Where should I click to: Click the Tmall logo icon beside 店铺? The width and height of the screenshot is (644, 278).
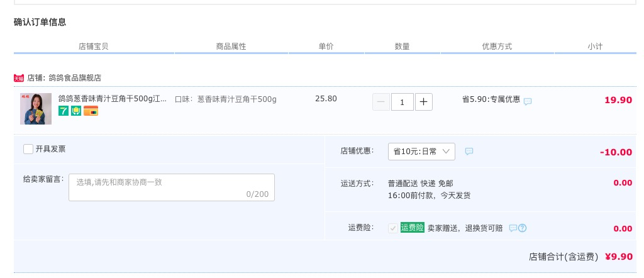click(x=19, y=78)
